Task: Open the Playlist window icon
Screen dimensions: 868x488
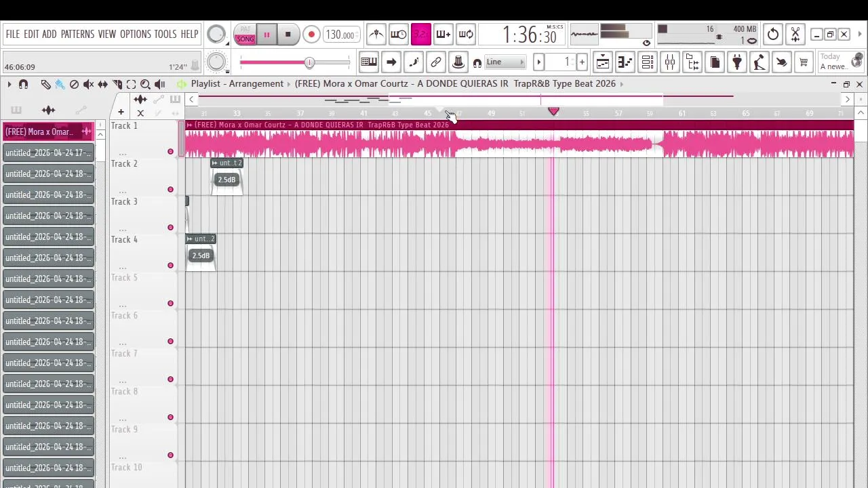Action: point(603,62)
